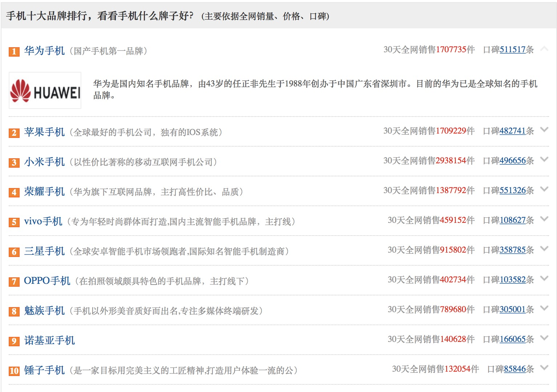Click the tagline 全球安卓智能手机市场领跑者
Viewport: 557px width, 392px height.
click(130, 252)
